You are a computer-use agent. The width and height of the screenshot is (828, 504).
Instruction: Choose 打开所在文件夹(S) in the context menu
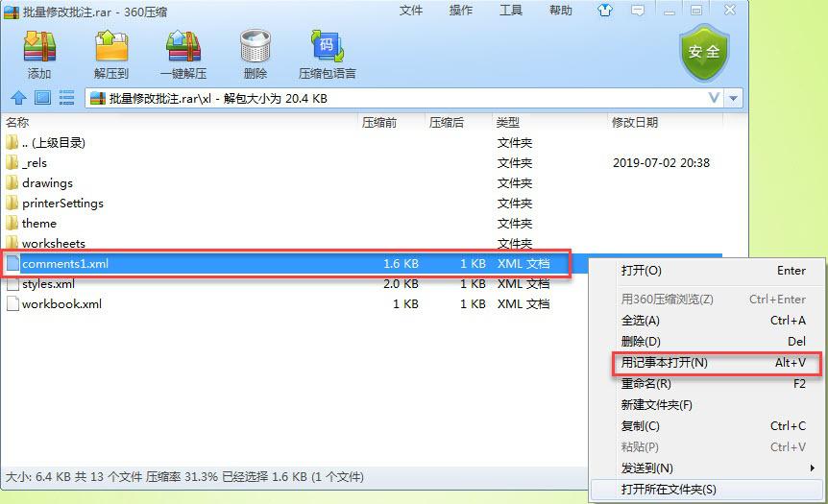pos(707,490)
